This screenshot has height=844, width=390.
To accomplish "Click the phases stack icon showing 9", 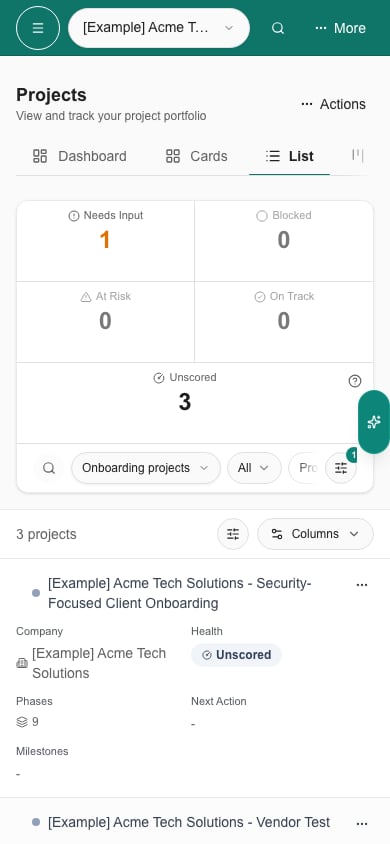I will click(22, 722).
